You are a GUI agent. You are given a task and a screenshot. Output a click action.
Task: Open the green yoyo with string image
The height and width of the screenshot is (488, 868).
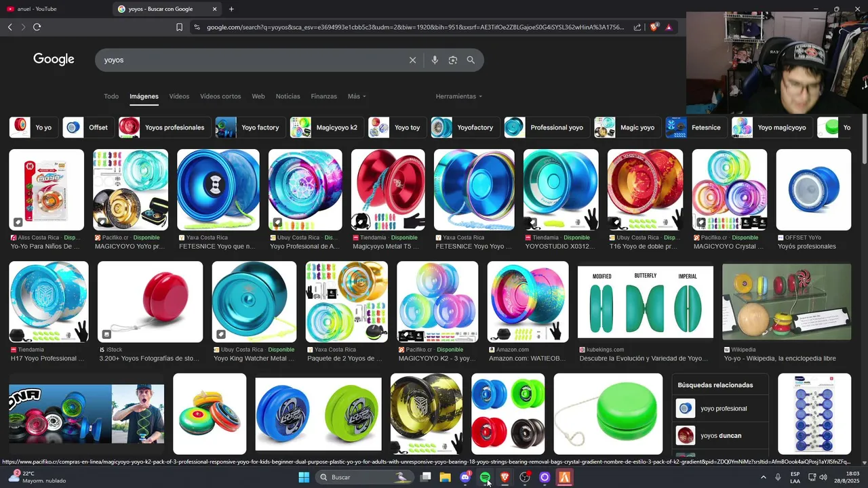[x=608, y=413]
